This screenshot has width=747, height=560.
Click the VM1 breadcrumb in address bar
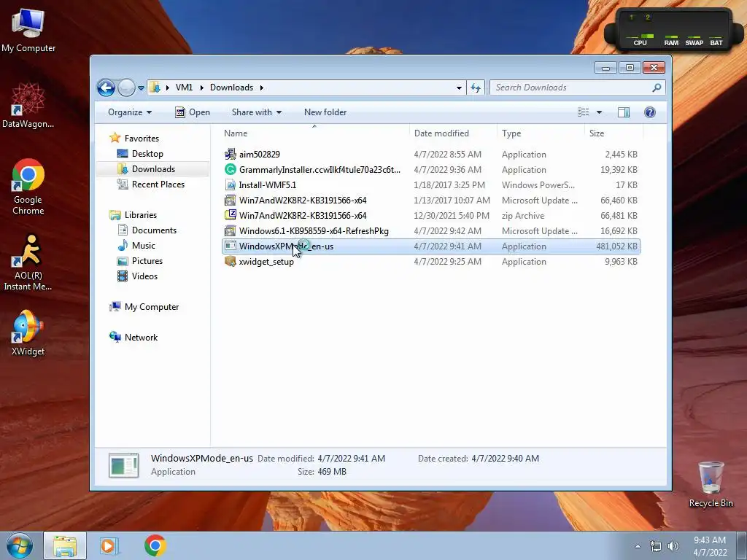[x=184, y=87]
